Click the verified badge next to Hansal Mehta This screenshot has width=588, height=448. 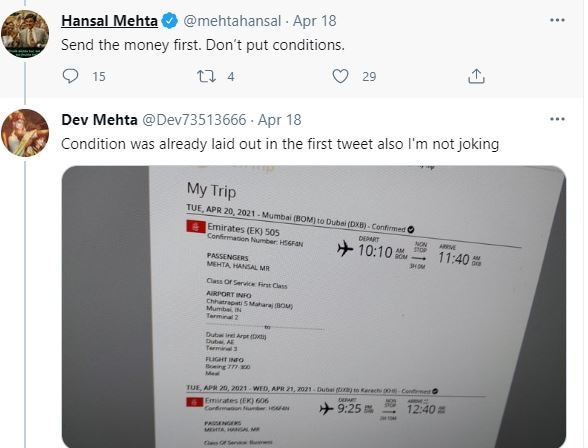pos(170,21)
